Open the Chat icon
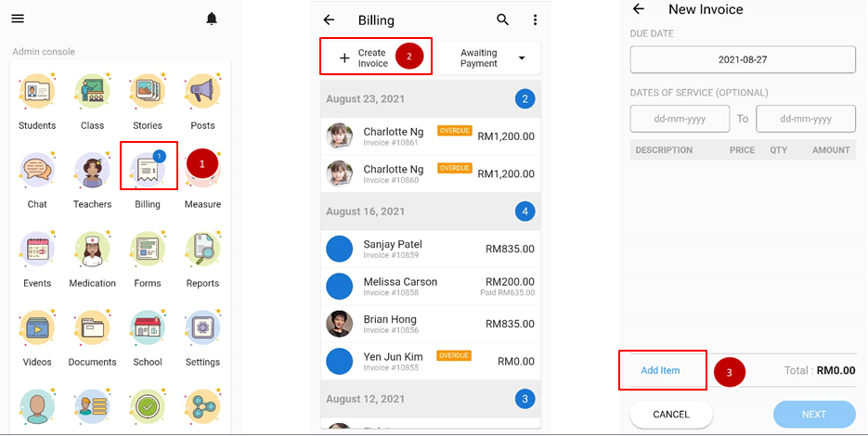 pyautogui.click(x=37, y=173)
